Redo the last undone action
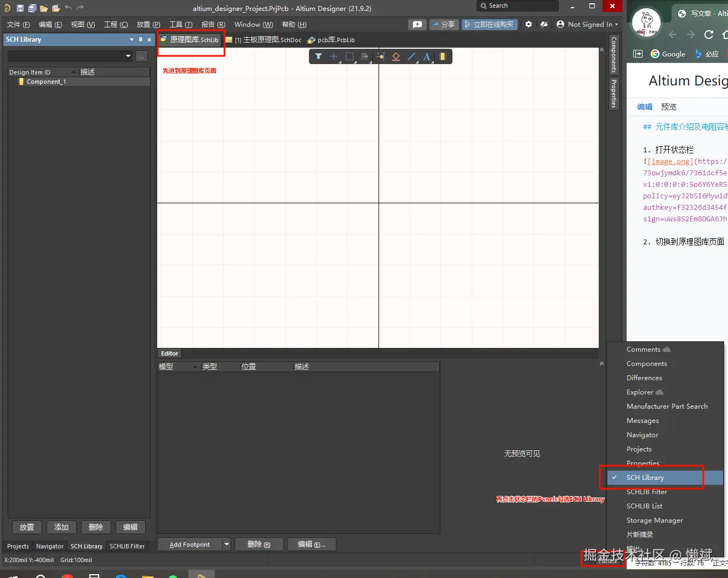This screenshot has height=578, width=728. pos(80,8)
